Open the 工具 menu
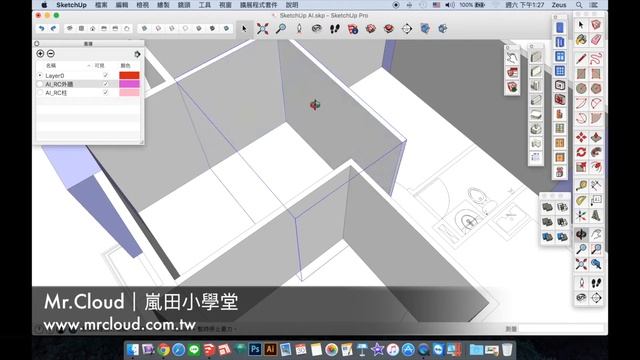This screenshot has height=360, width=640. click(204, 5)
